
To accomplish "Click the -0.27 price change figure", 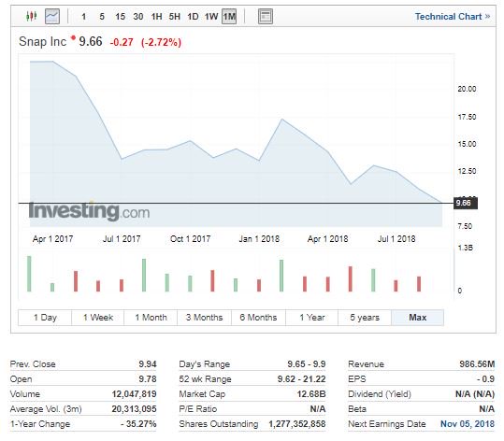I will coord(122,42).
